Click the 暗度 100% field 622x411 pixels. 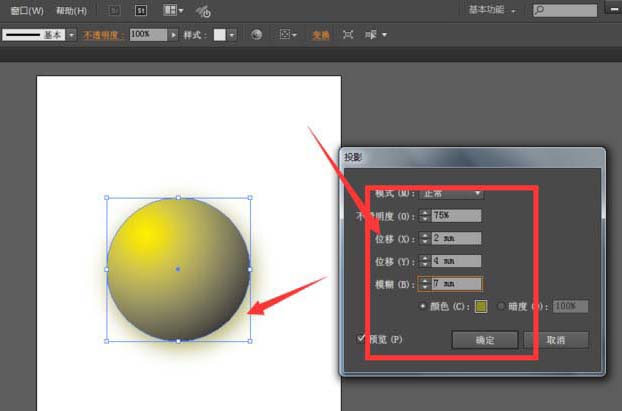tap(570, 306)
